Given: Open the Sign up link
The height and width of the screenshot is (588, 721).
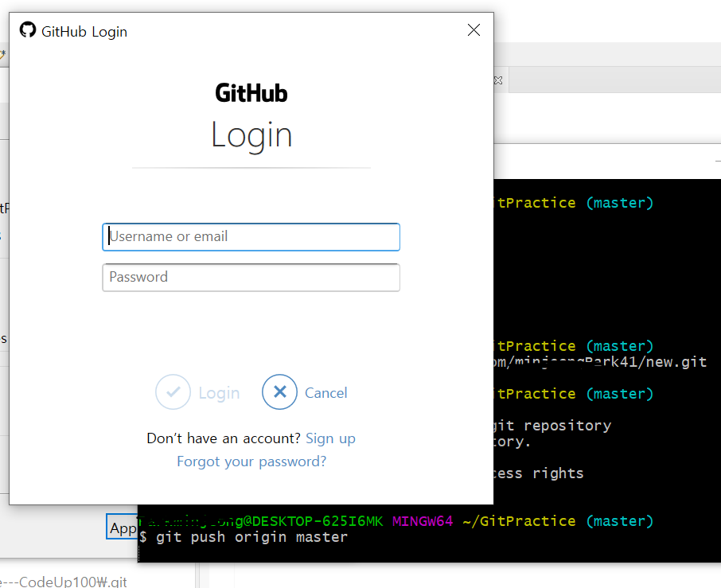Looking at the screenshot, I should [330, 438].
